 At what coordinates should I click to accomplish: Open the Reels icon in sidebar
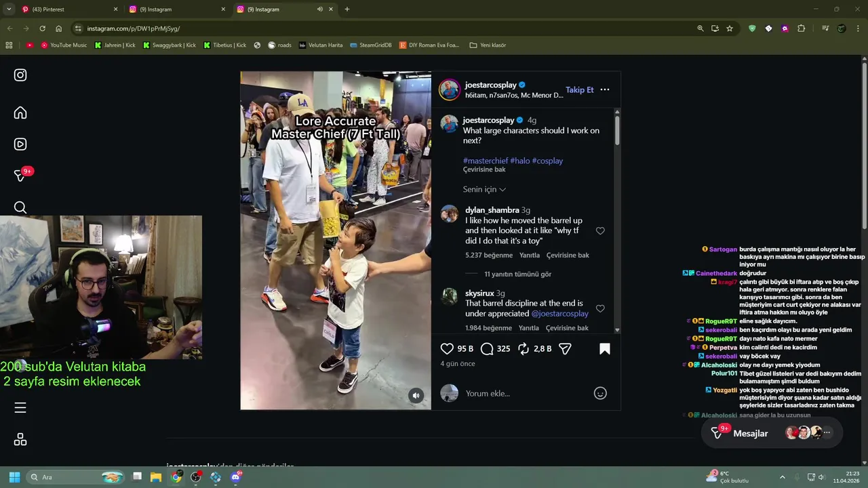(x=20, y=144)
